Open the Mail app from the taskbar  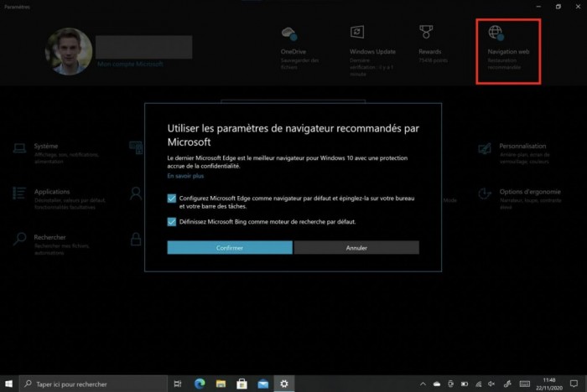(262, 384)
